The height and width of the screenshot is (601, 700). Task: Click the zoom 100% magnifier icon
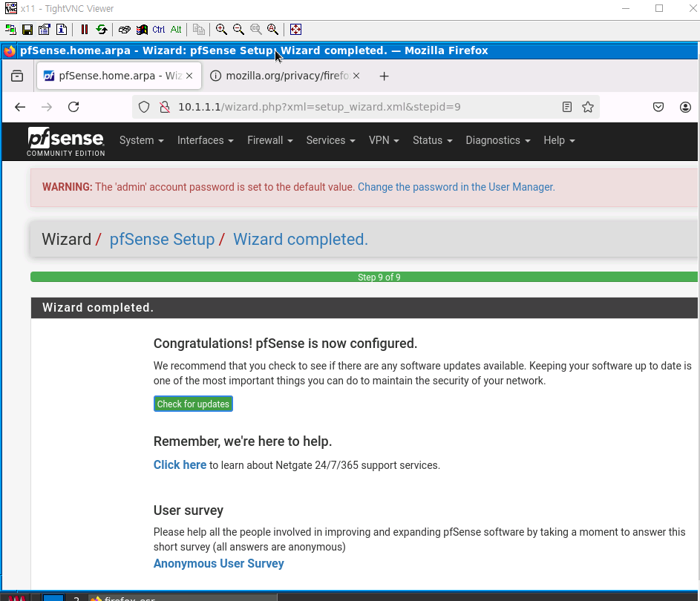(x=256, y=30)
